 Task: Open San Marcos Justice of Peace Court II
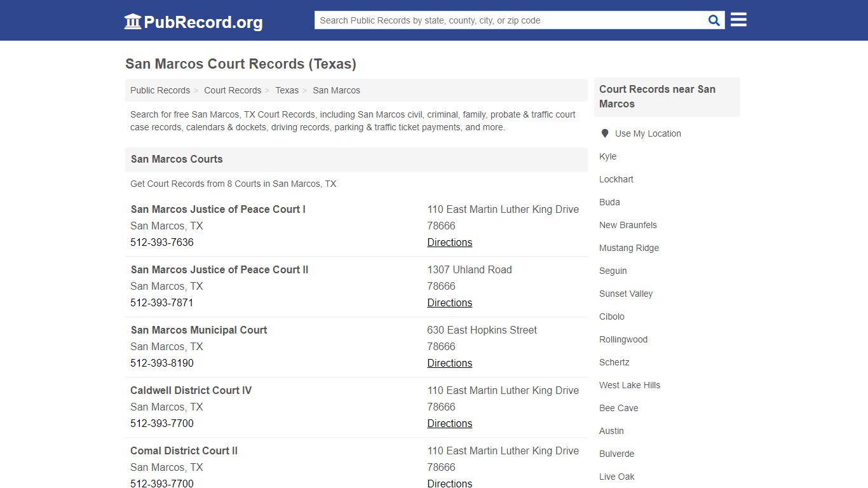point(219,269)
